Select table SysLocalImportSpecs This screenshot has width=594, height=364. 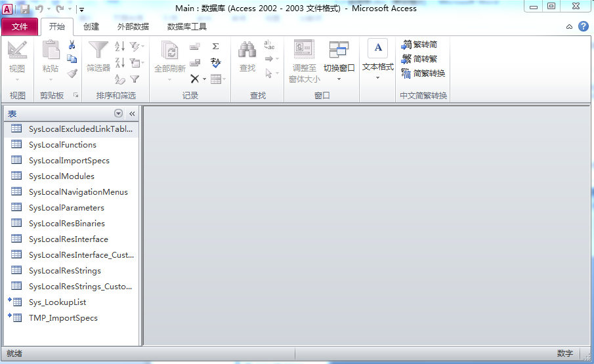72,161
